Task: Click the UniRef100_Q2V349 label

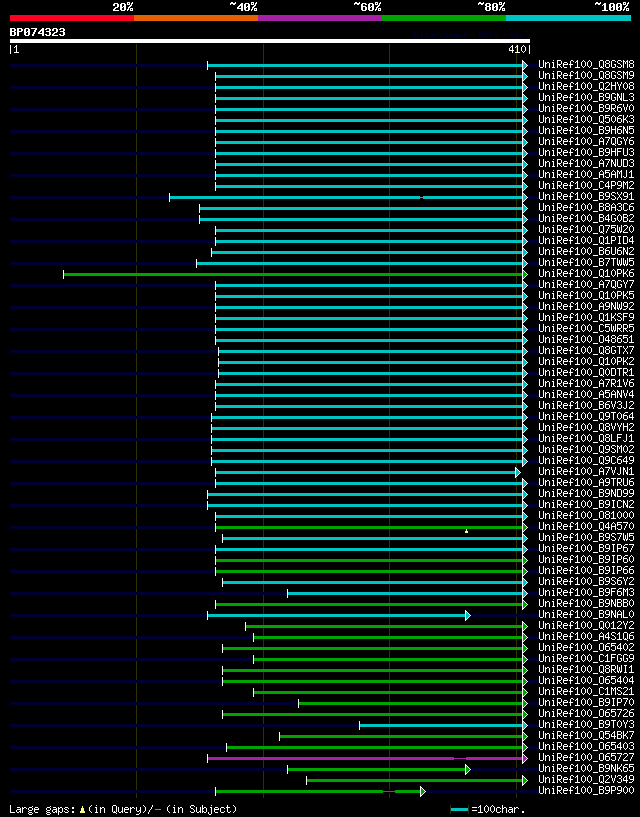Action: coord(586,779)
